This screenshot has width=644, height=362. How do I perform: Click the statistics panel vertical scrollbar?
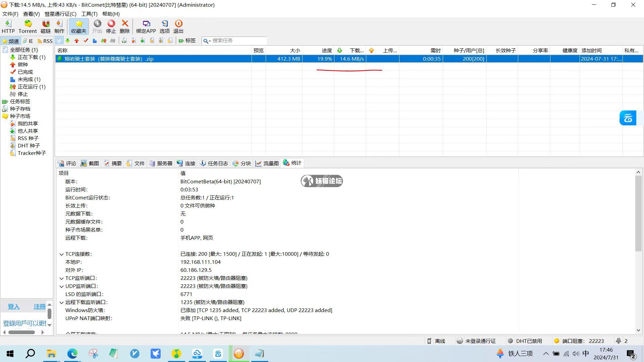(638, 213)
